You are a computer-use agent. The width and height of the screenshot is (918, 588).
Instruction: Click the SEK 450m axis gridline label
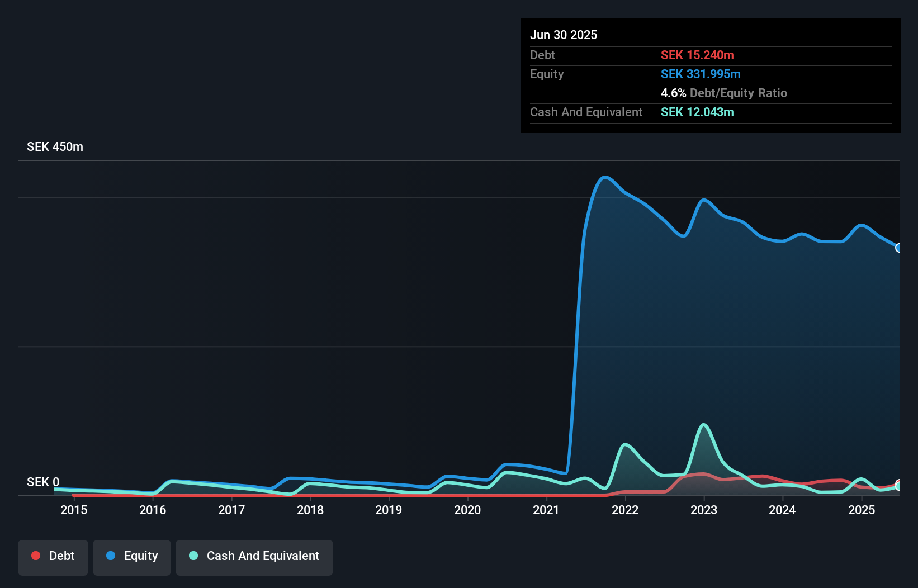click(55, 146)
